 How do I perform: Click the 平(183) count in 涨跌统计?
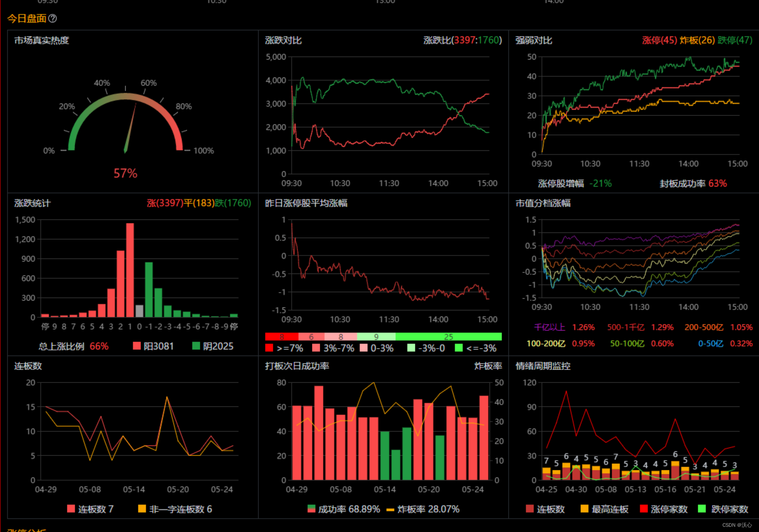[199, 203]
